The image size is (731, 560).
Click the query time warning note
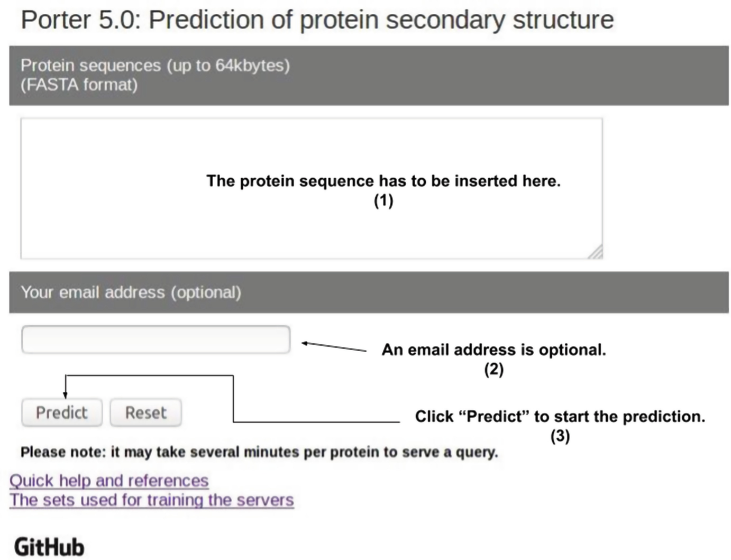click(x=259, y=452)
